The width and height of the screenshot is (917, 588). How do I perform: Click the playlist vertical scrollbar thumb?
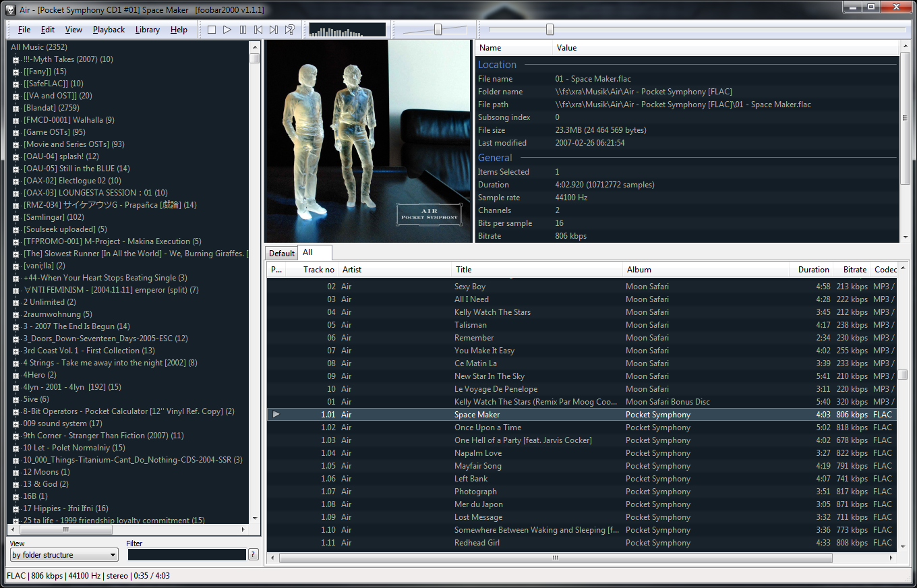pos(902,375)
